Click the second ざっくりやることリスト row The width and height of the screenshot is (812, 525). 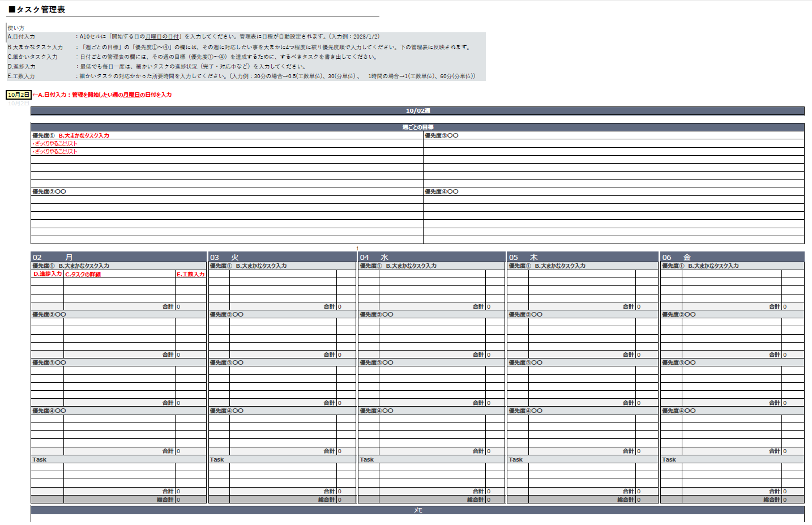click(x=55, y=152)
